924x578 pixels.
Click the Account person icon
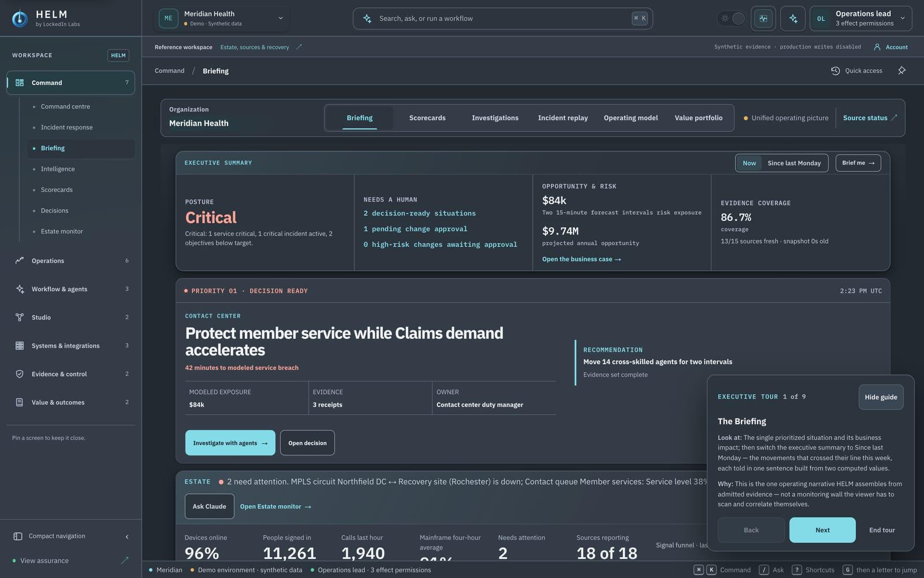click(877, 47)
